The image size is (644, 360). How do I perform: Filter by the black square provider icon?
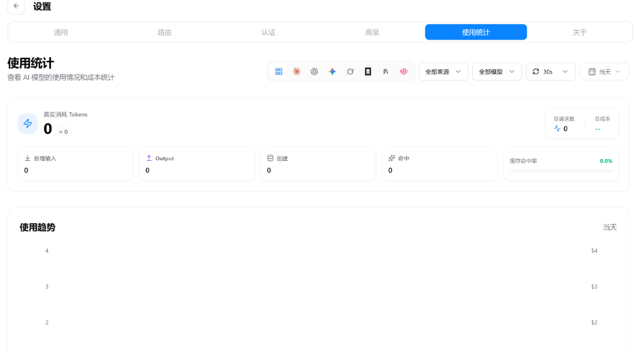(x=368, y=72)
